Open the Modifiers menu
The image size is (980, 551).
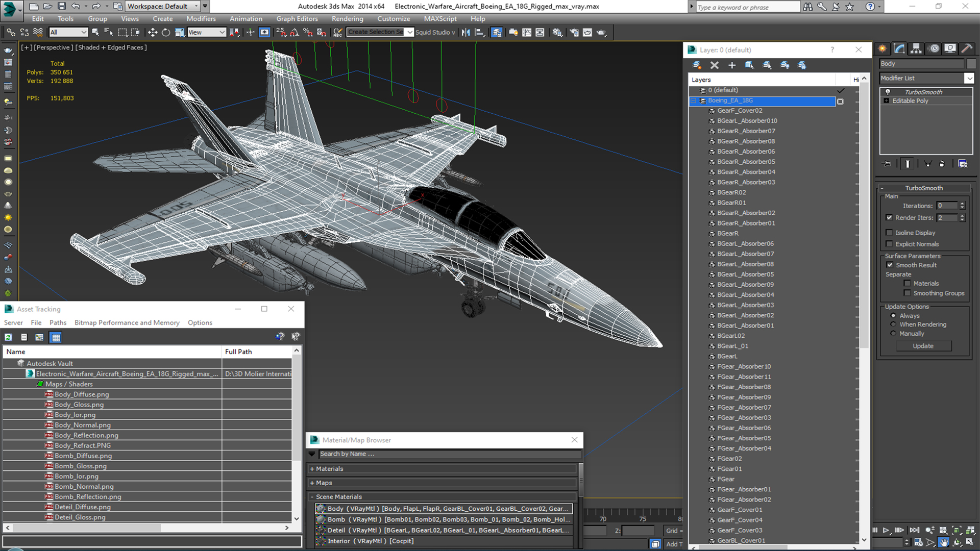pyautogui.click(x=201, y=19)
